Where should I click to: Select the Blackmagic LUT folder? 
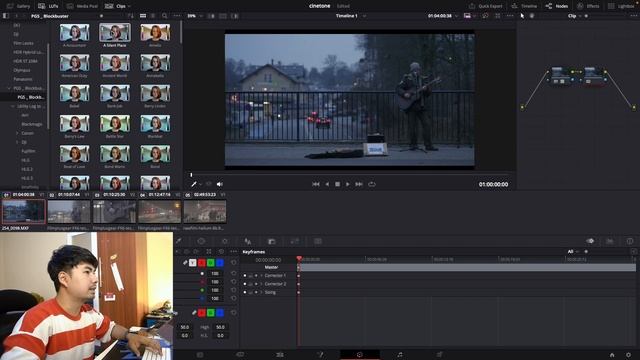tap(31, 124)
